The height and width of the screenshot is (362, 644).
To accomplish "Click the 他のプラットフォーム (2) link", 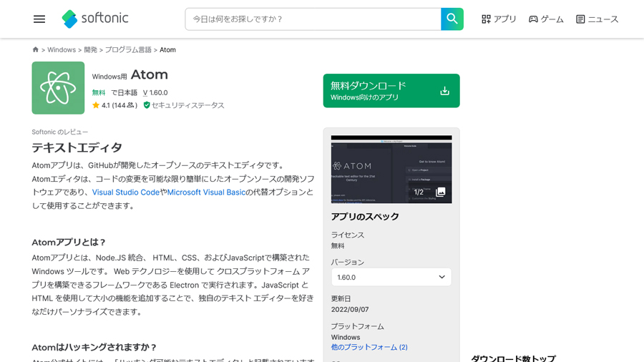I will pyautogui.click(x=369, y=347).
